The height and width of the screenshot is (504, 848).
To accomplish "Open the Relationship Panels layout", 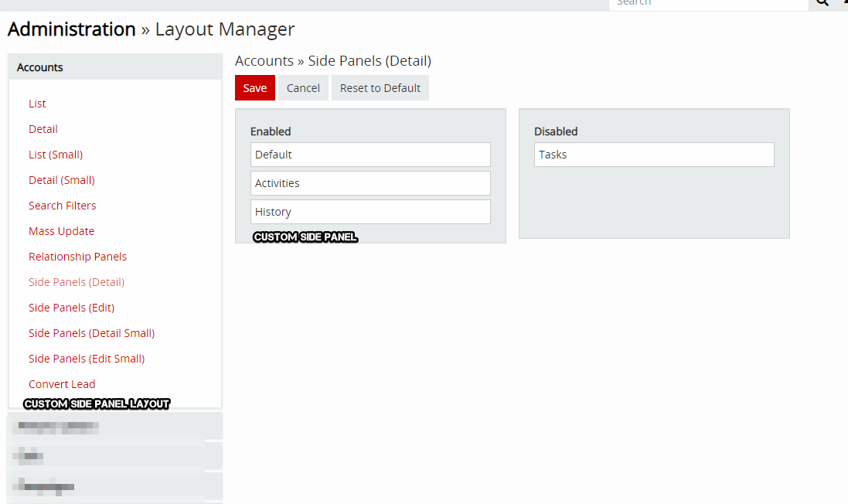I will click(77, 257).
